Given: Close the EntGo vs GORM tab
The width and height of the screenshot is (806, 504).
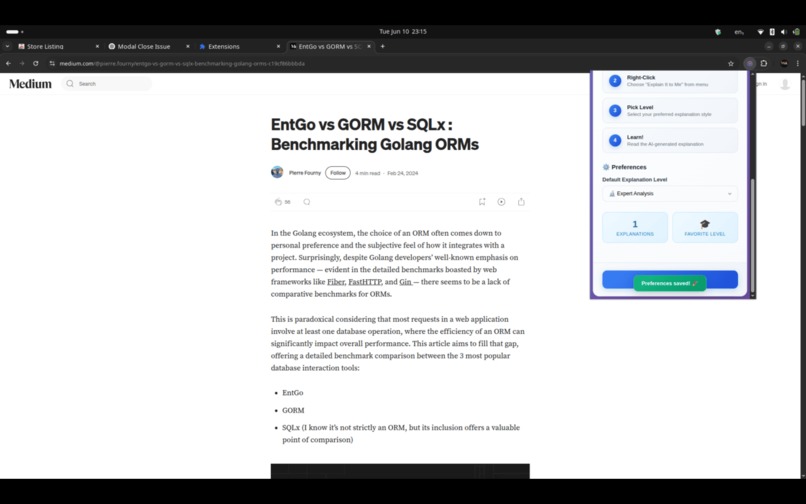Looking at the screenshot, I should [369, 46].
